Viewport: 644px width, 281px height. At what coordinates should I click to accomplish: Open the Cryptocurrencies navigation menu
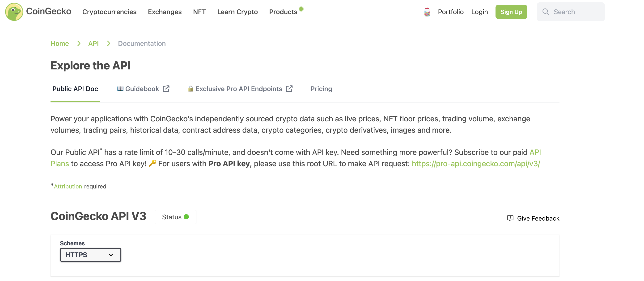(x=109, y=12)
